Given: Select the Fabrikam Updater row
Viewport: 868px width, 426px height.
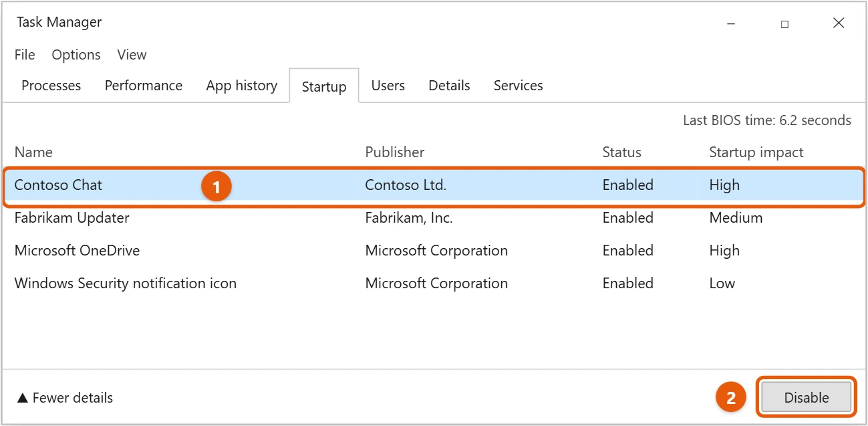Looking at the screenshot, I should click(x=434, y=218).
